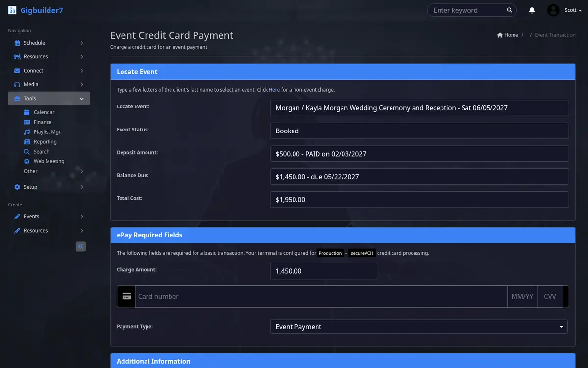The image size is (588, 368).
Task: Click the search magnifier icon in header
Action: pos(510,10)
